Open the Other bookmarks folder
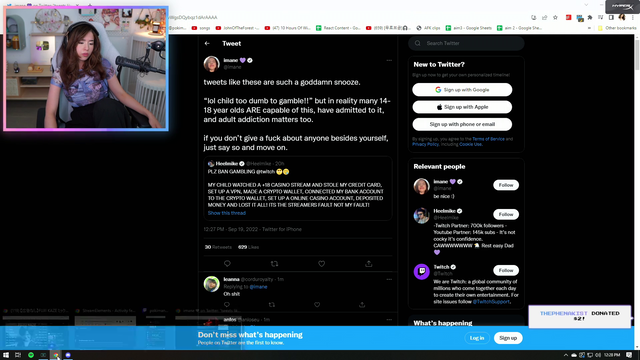Viewport: 640px width, 360px height. click(x=617, y=28)
